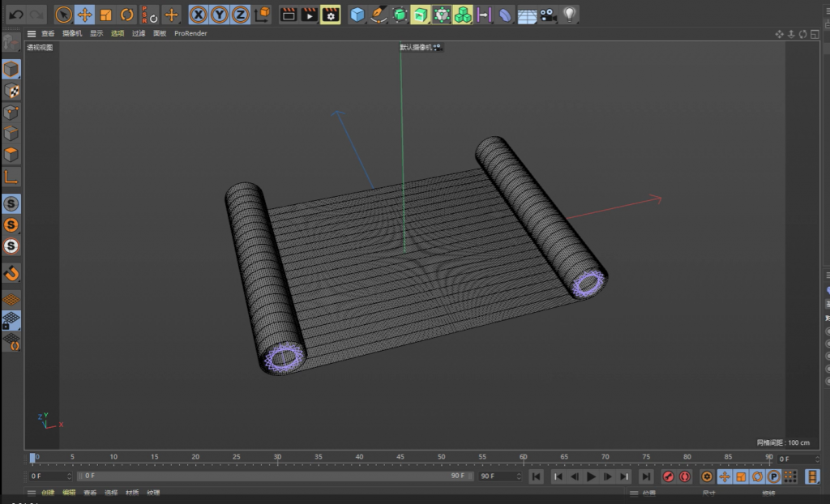
Task: Add a floor environment object
Action: click(527, 15)
